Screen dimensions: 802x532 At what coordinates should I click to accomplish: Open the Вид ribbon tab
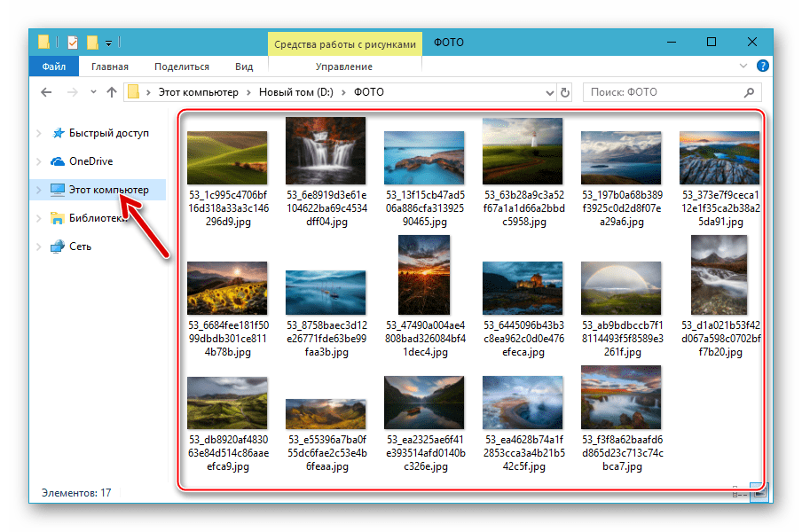pos(244,66)
